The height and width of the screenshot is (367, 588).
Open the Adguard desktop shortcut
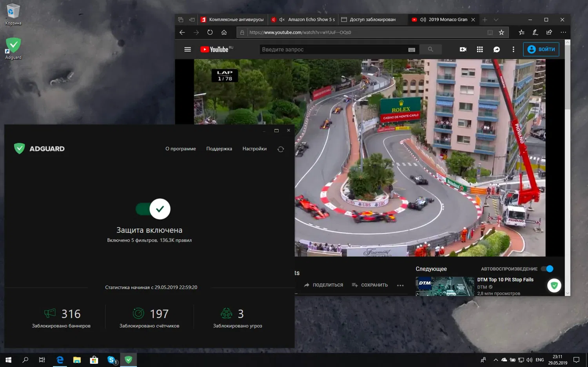pyautogui.click(x=13, y=49)
